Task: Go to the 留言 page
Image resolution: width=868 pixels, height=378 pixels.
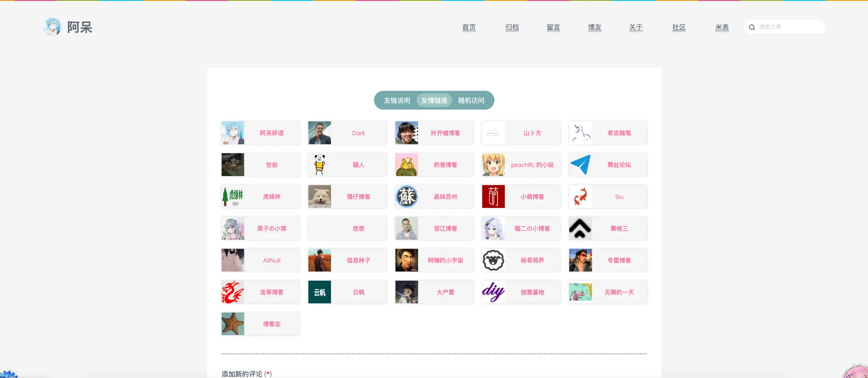Action: (553, 27)
